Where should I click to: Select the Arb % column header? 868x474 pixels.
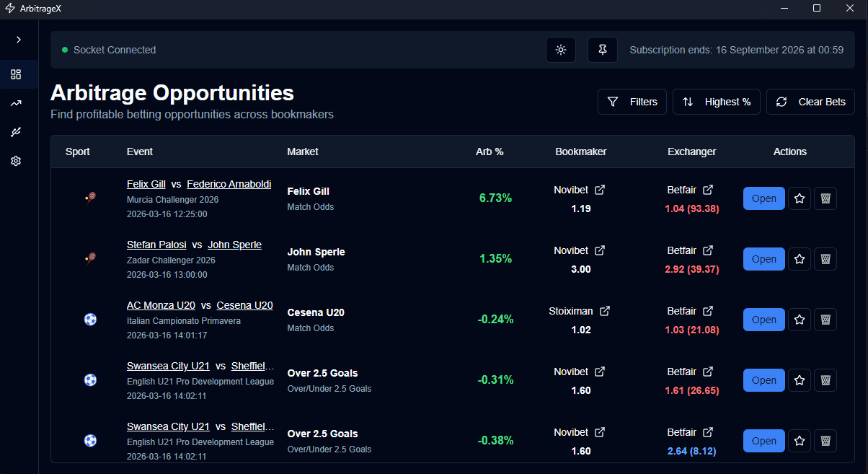coord(490,152)
